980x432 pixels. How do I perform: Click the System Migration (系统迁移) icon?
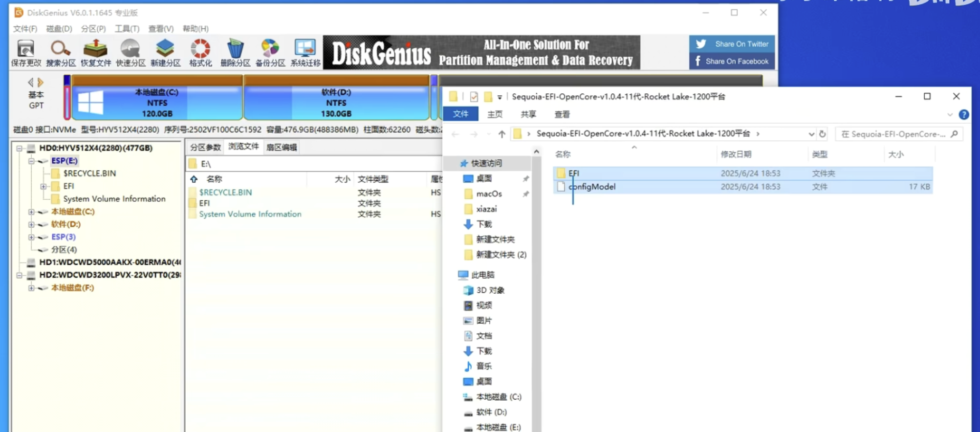[x=305, y=52]
